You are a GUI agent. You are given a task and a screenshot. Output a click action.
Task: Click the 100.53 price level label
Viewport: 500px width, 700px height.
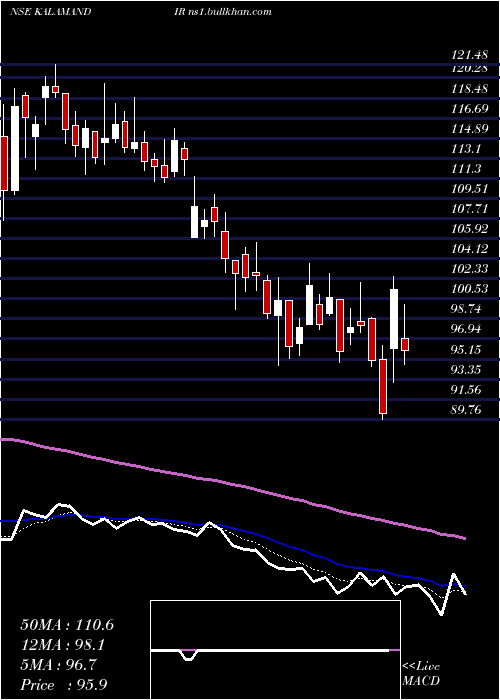pos(468,289)
